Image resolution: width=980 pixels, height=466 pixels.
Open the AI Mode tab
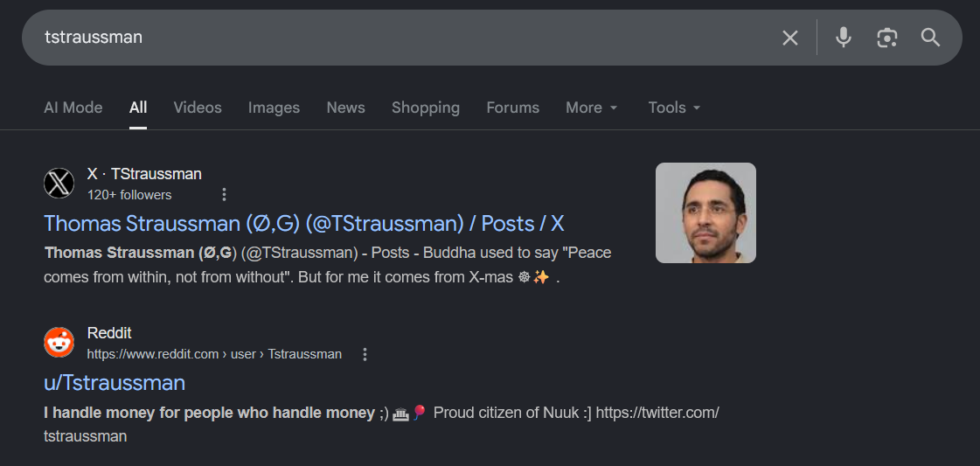(73, 108)
